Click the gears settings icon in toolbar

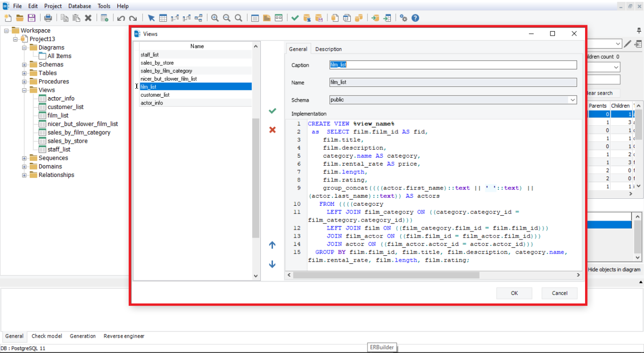pos(403,18)
